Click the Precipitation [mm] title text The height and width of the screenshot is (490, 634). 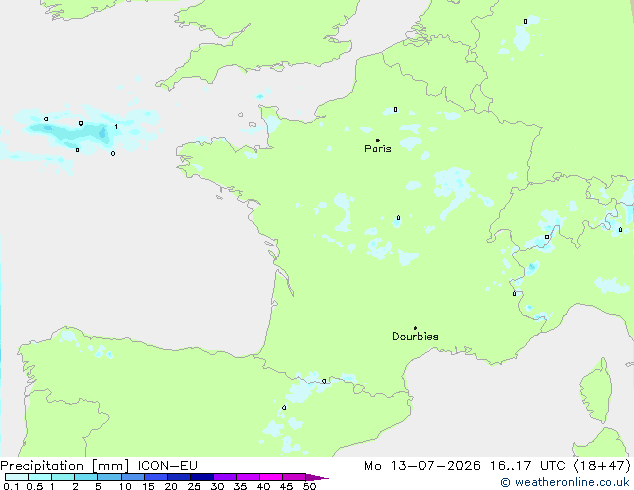tap(65, 466)
